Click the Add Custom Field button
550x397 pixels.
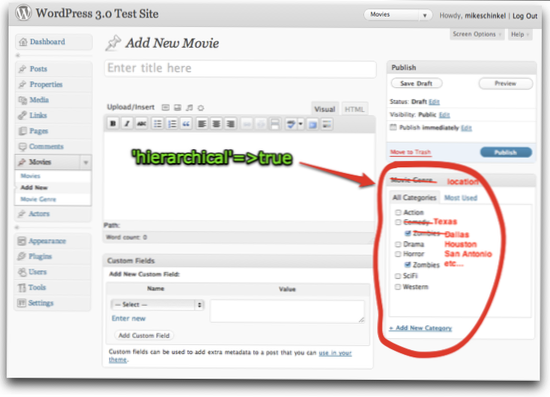click(x=144, y=335)
